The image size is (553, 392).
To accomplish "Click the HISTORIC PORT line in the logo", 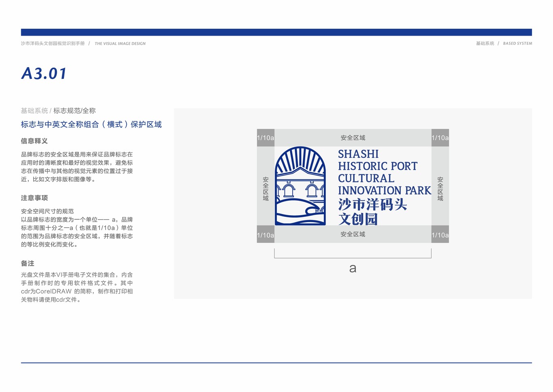I will 378,166.
